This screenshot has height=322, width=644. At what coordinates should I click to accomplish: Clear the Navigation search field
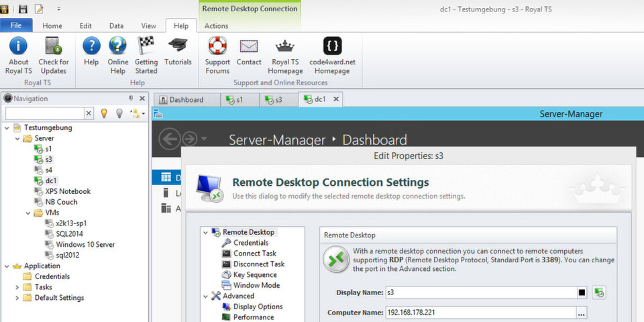[x=89, y=113]
